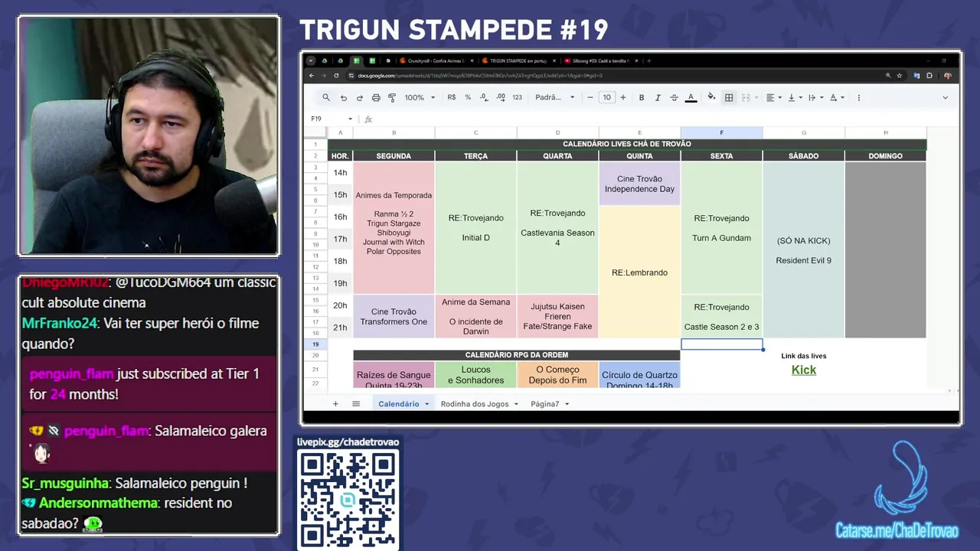Open text rotation dropdown
This screenshot has width=980, height=551.
835,97
